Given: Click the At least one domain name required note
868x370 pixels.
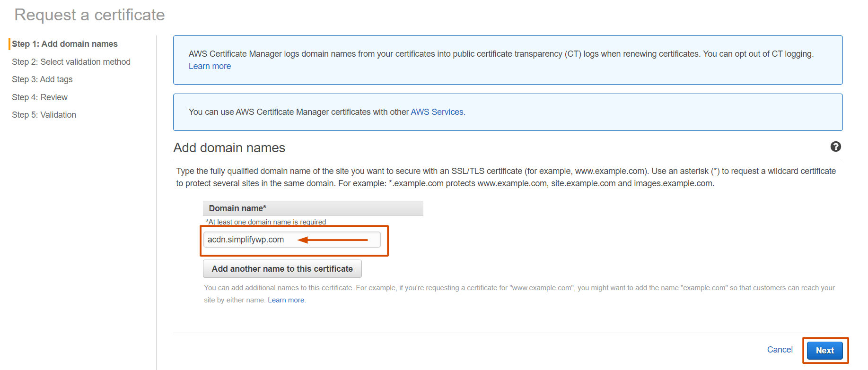Looking at the screenshot, I should (x=266, y=222).
